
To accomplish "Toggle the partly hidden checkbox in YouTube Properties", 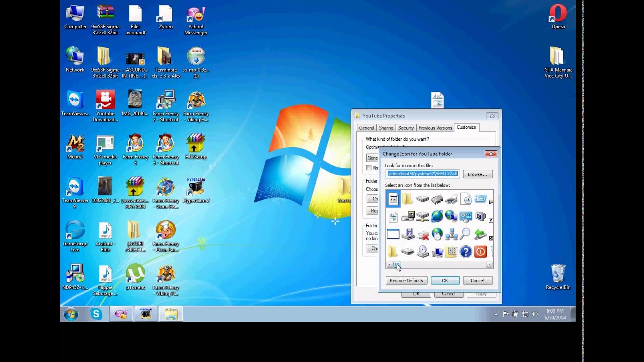I will (369, 168).
